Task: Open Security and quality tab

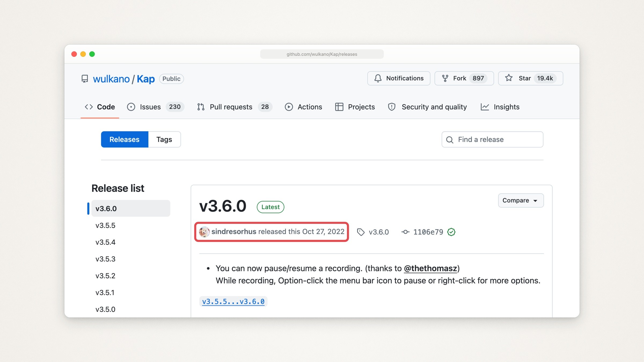Action: 427,107
